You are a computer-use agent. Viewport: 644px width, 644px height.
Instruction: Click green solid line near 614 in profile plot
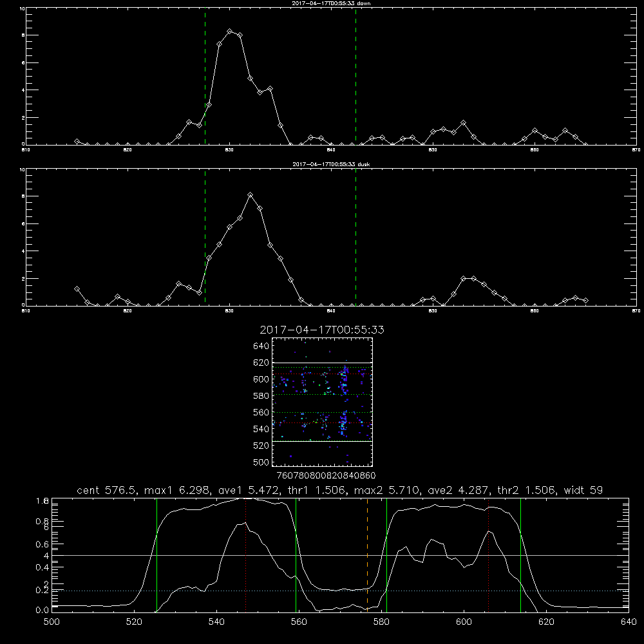pos(520,555)
